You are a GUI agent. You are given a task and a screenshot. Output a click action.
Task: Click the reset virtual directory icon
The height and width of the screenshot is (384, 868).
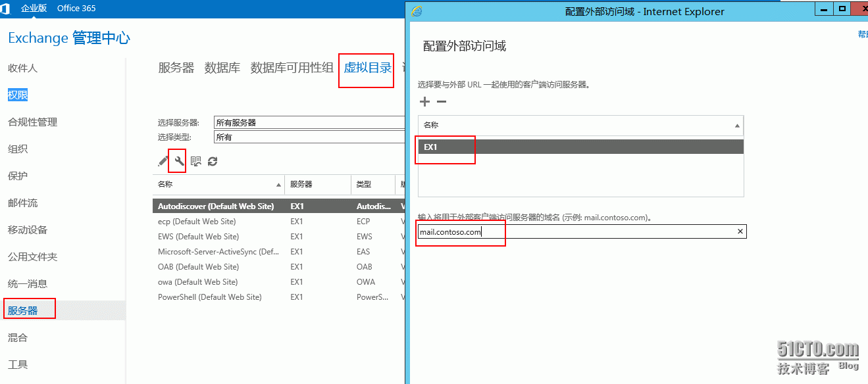pyautogui.click(x=196, y=161)
